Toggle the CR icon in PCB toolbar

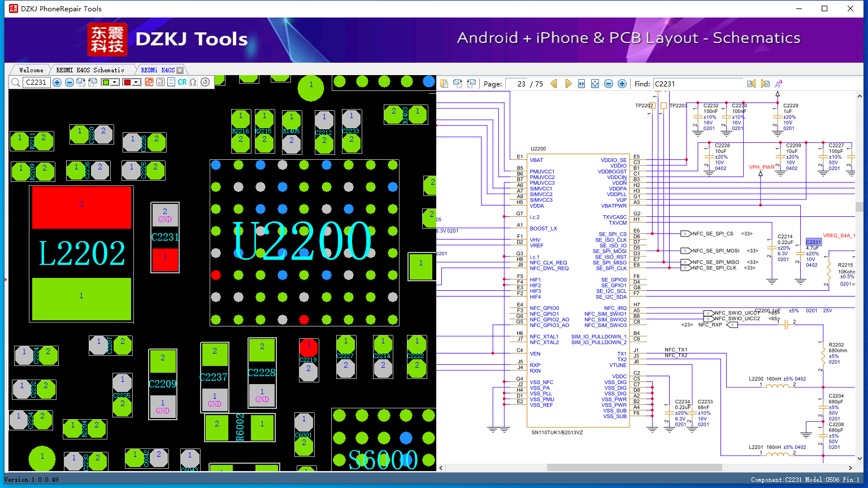pyautogui.click(x=182, y=82)
